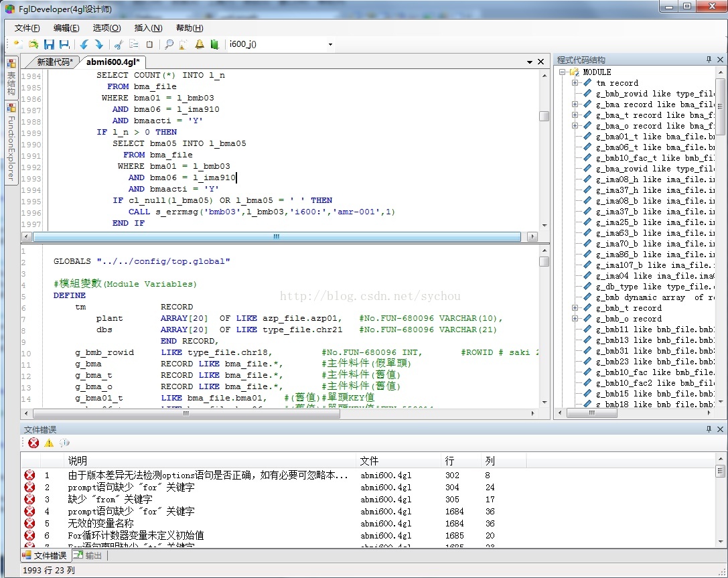Click the Find magnifier icon

[x=169, y=44]
